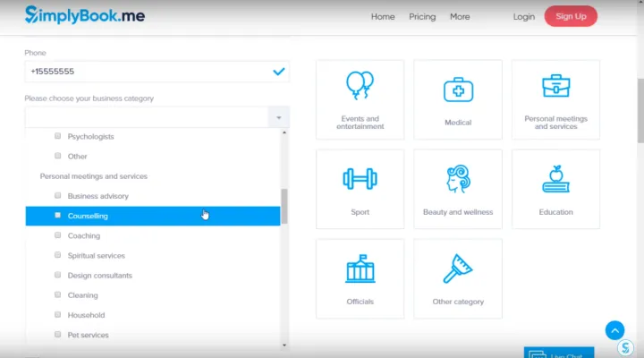Select the Other category brush icon
This screenshot has width=644, height=358.
458,268
